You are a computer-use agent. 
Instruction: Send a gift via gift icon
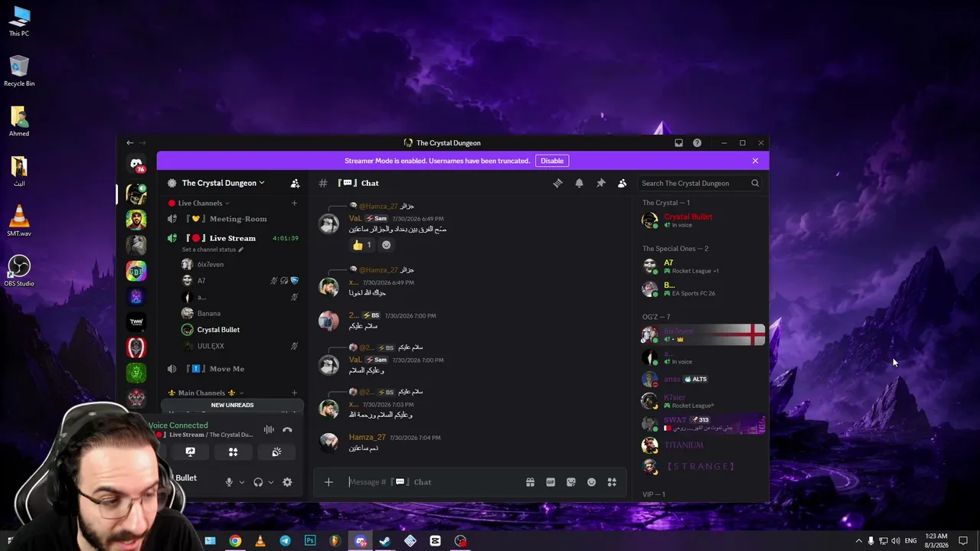click(530, 482)
